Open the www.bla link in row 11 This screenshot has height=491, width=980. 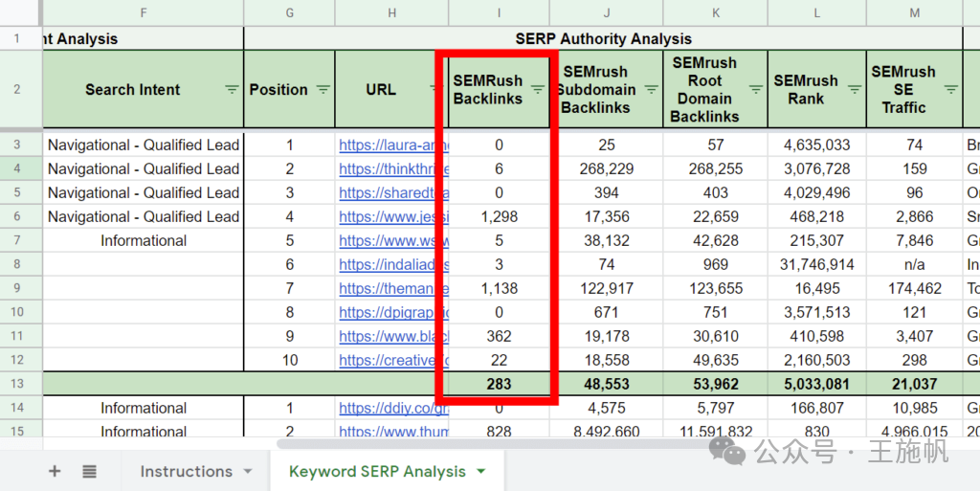(x=393, y=336)
